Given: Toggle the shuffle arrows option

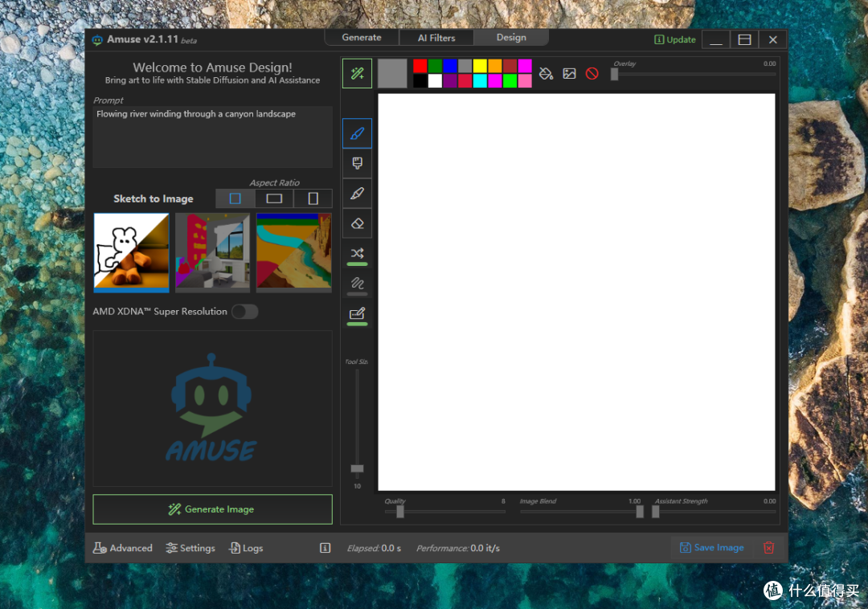Looking at the screenshot, I should click(358, 253).
